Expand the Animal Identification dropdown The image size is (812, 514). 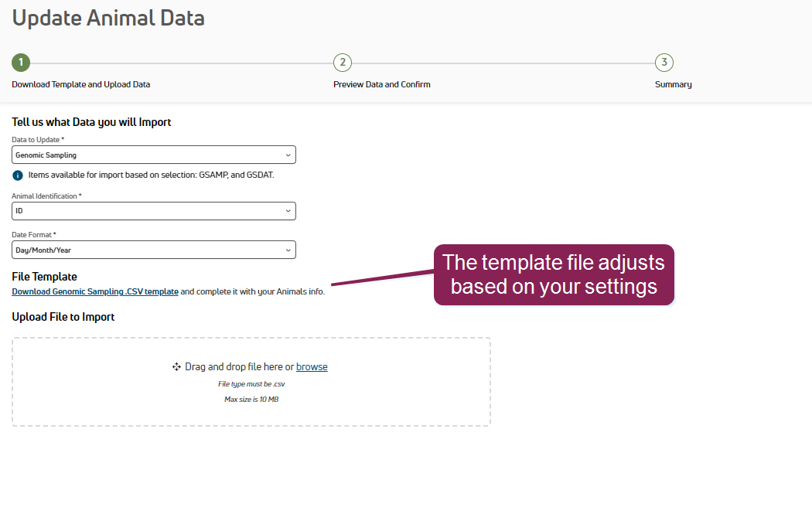coord(154,211)
